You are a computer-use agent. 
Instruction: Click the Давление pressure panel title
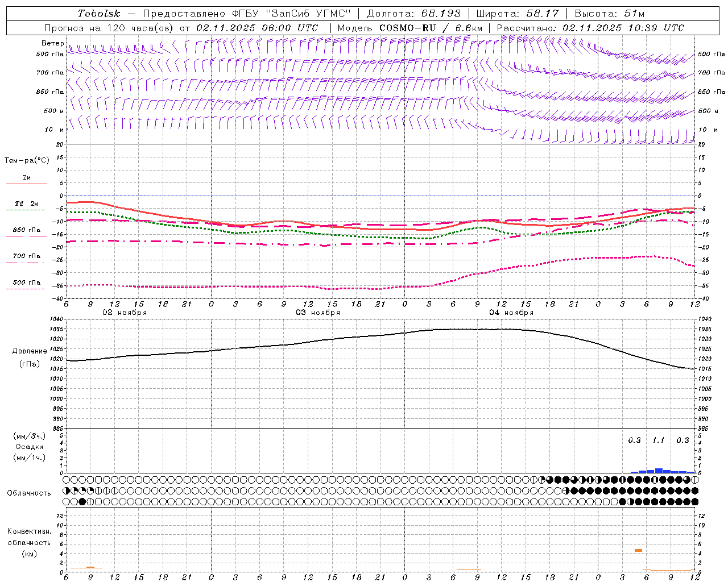30,351
